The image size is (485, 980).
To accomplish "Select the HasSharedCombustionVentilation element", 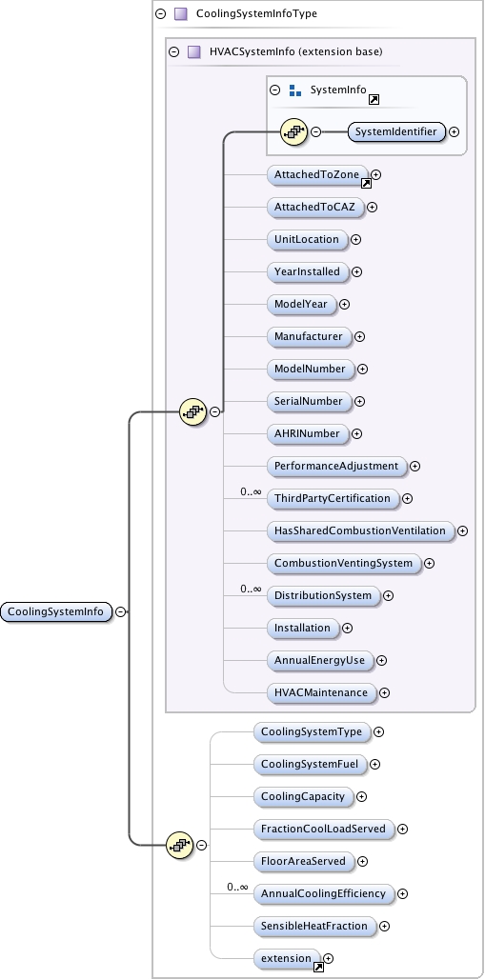I will click(360, 530).
